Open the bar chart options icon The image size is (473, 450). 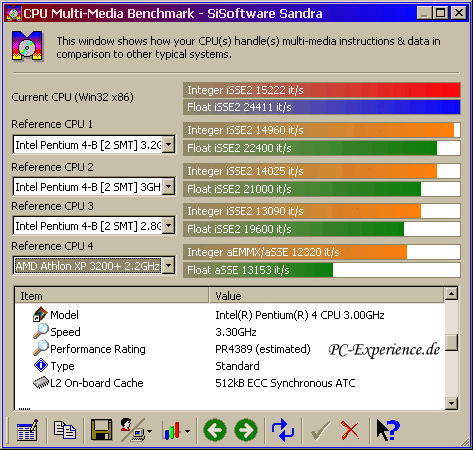click(x=176, y=431)
